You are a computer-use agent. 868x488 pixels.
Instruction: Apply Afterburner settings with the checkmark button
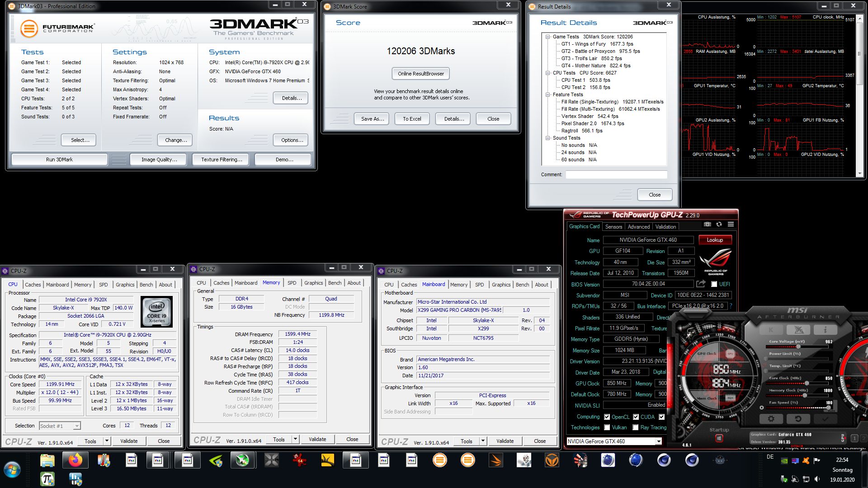(x=825, y=419)
